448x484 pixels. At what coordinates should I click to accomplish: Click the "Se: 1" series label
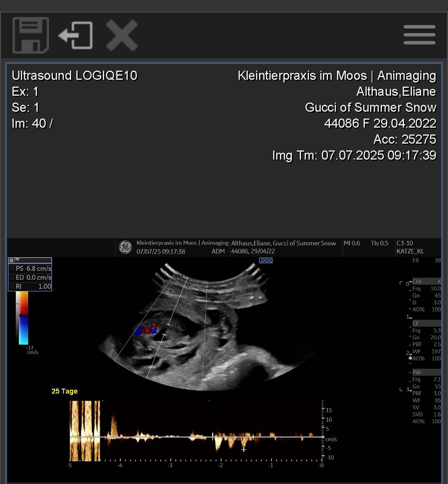25,107
